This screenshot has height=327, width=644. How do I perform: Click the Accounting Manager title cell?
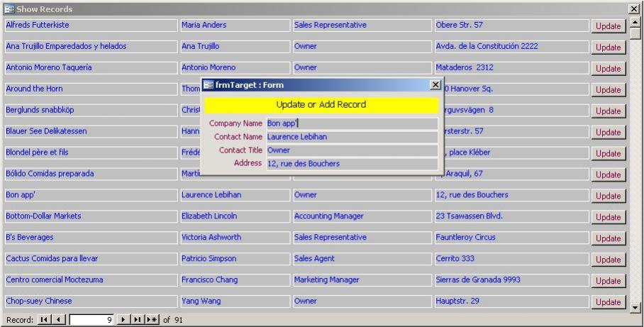(362, 216)
